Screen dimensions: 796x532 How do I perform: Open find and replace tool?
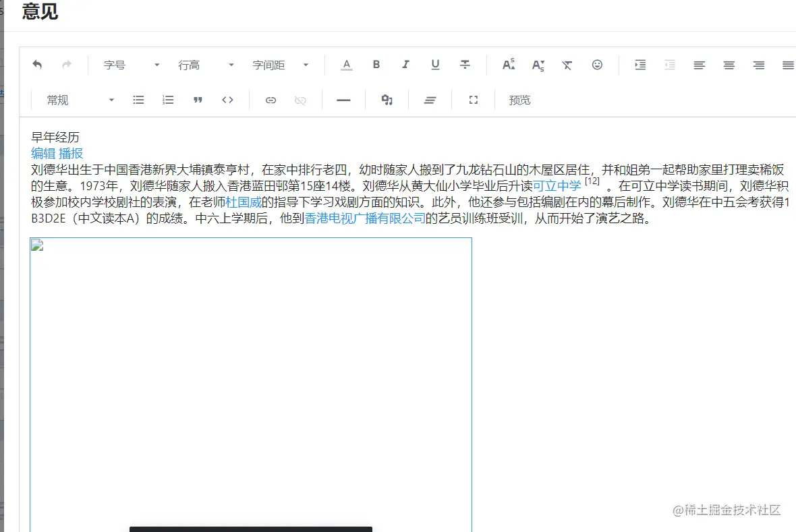click(x=387, y=100)
